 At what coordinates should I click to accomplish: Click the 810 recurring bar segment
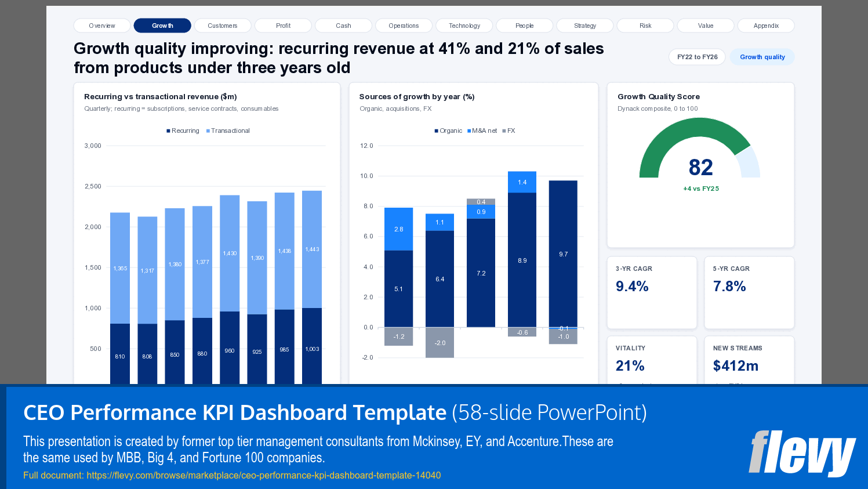click(x=120, y=354)
